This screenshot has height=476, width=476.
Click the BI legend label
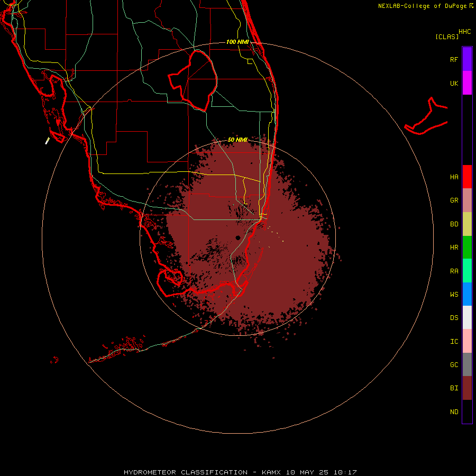tap(454, 388)
